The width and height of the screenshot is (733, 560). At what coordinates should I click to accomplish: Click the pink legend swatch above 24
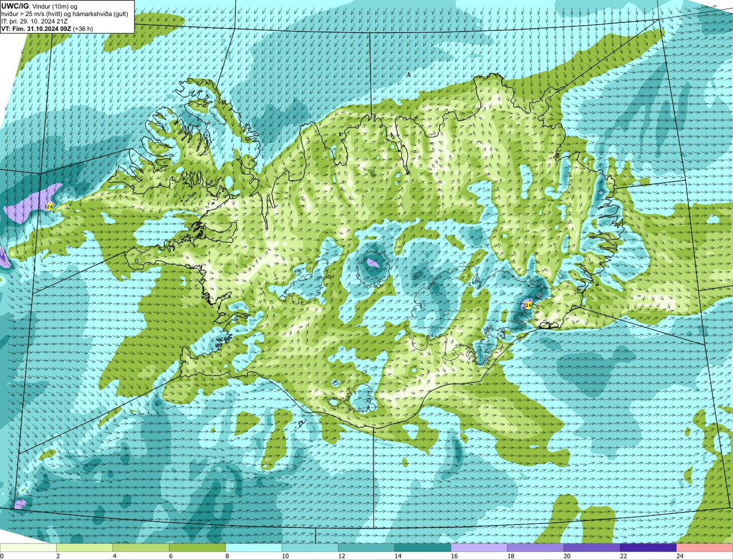[705, 547]
